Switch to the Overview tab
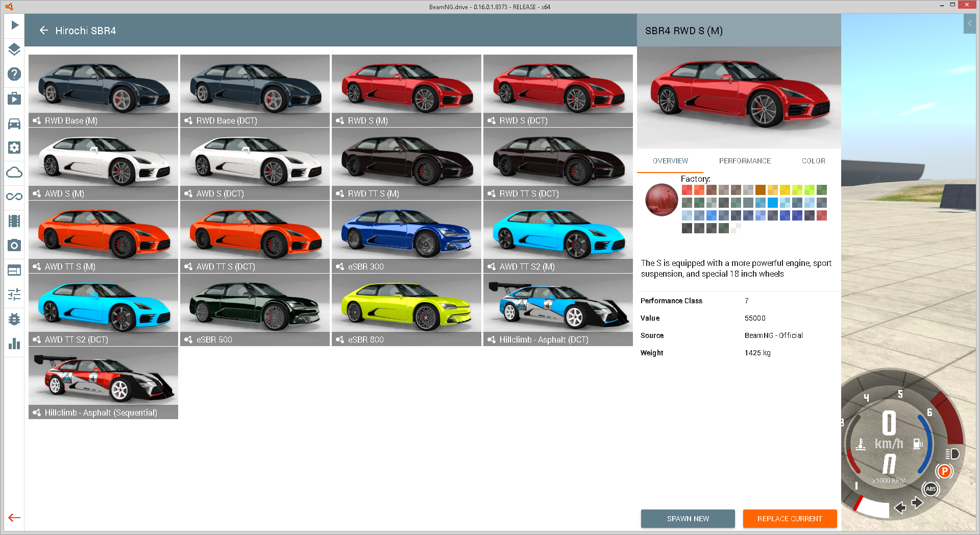980x535 pixels. (670, 161)
